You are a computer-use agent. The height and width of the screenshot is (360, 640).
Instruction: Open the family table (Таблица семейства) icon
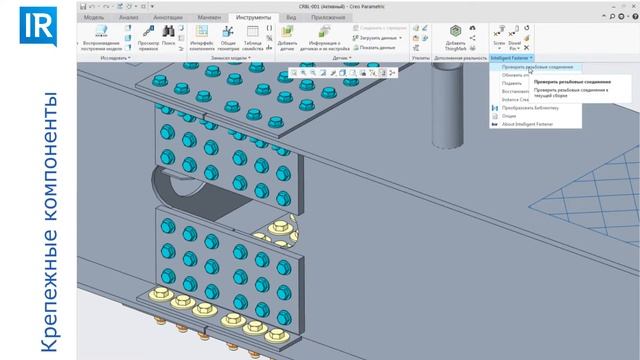point(253,31)
